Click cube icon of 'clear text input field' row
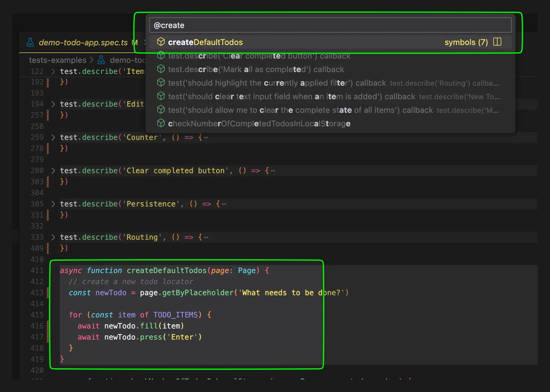550x392 pixels. click(x=161, y=96)
